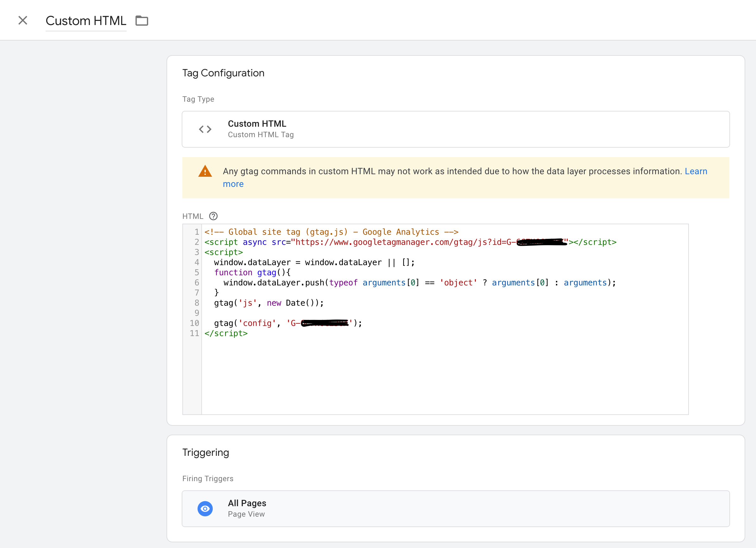Click the Tag Type label
The height and width of the screenshot is (548, 756).
point(198,99)
